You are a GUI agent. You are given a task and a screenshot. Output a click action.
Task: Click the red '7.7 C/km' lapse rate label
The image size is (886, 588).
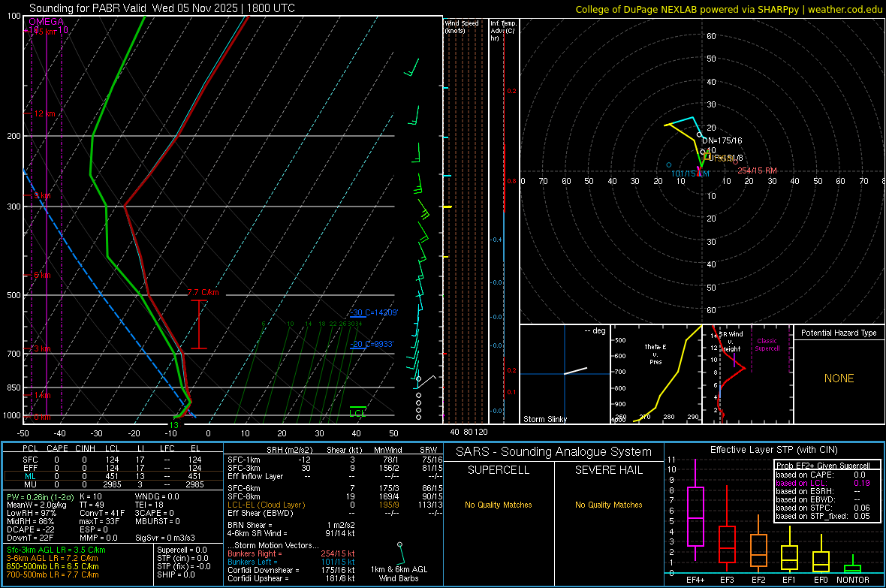point(203,292)
